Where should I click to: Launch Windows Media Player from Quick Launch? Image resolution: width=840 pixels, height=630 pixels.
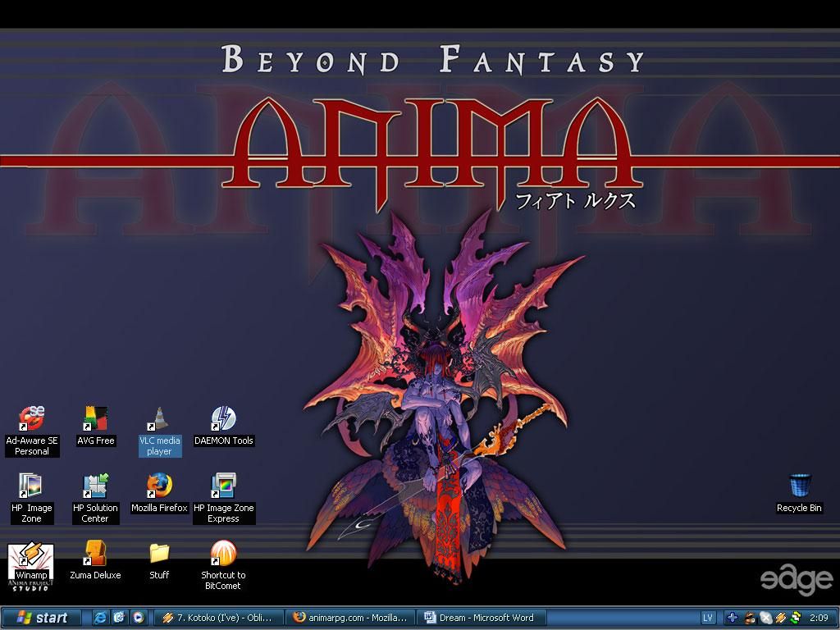pos(138,618)
